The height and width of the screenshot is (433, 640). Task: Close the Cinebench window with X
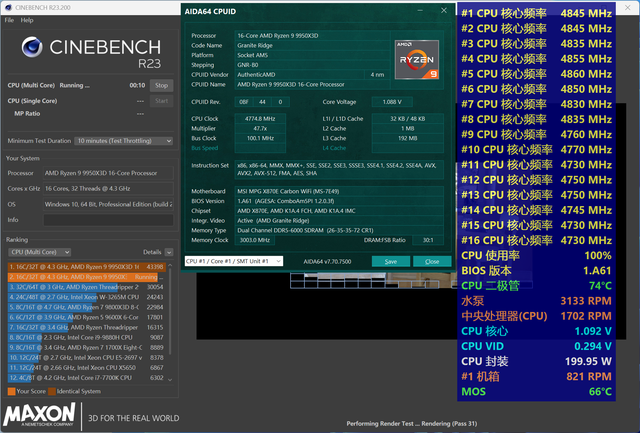click(628, 7)
